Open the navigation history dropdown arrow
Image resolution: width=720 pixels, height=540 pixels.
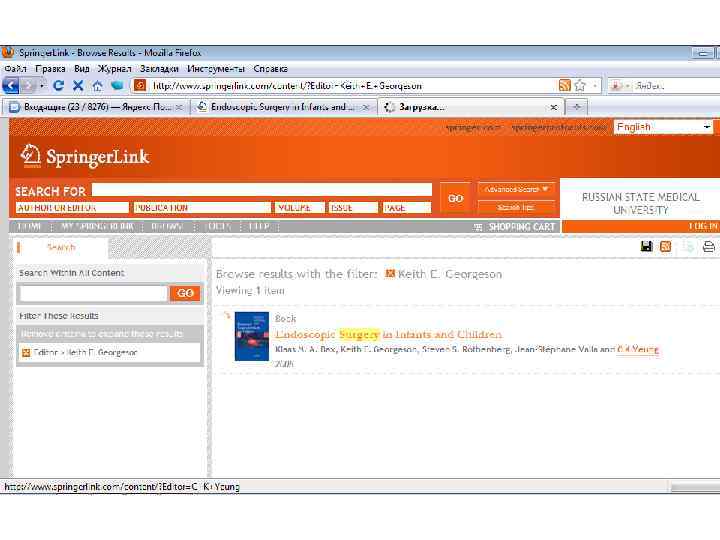pyautogui.click(x=42, y=86)
